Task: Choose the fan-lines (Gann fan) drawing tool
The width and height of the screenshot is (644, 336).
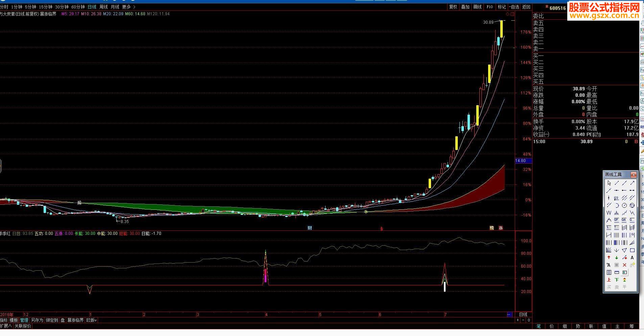Action: pyautogui.click(x=609, y=250)
